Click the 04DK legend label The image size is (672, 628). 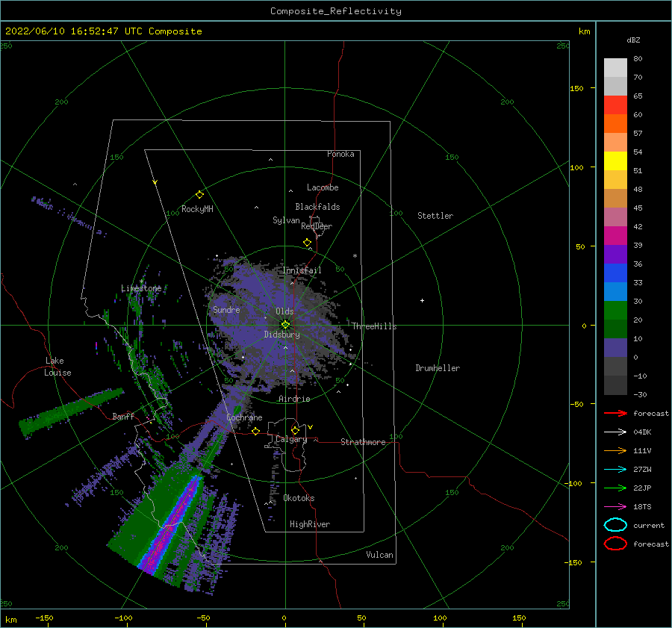[642, 432]
